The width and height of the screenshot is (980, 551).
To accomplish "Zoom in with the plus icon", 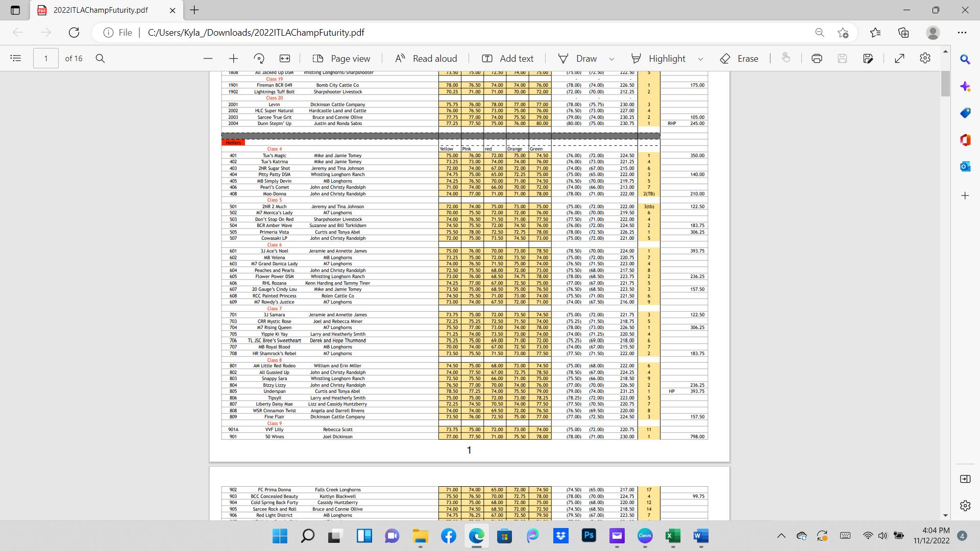I will [x=233, y=59].
